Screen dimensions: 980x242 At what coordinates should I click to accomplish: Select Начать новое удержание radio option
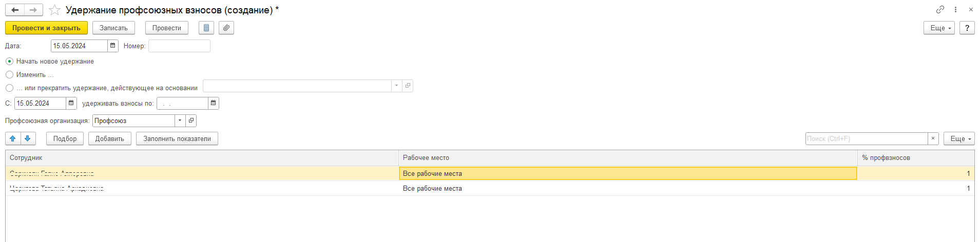(x=9, y=61)
